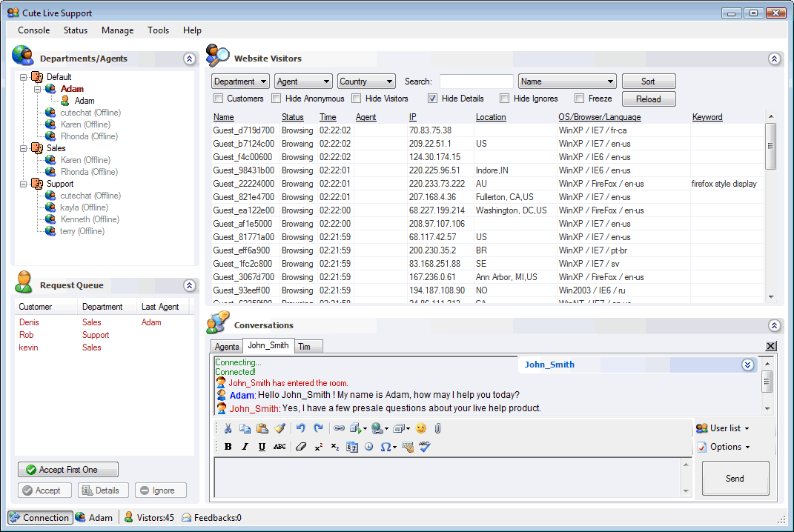Open the Status menu
Viewport: 794px width, 532px height.
tap(76, 30)
